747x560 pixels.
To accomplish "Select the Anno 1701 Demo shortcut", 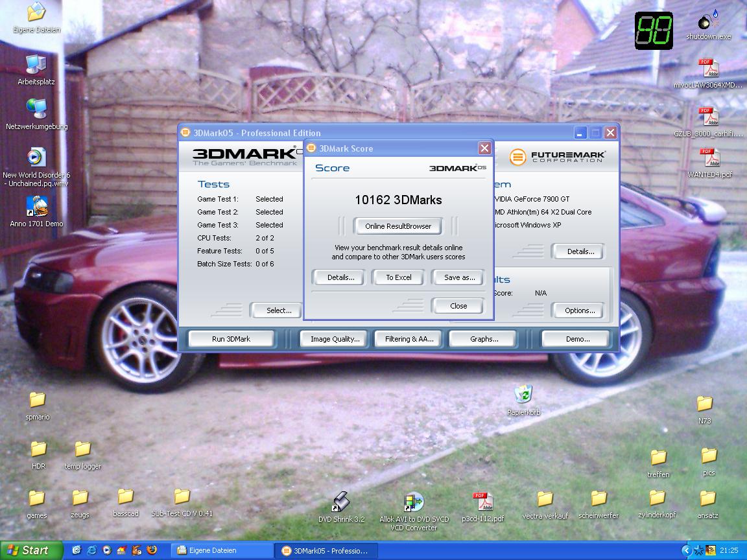I will click(37, 211).
